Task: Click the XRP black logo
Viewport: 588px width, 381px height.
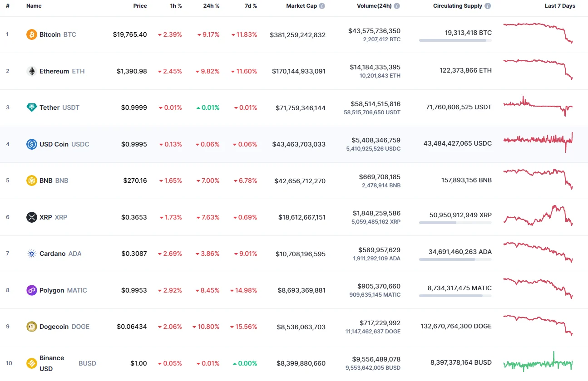Action: click(x=31, y=217)
